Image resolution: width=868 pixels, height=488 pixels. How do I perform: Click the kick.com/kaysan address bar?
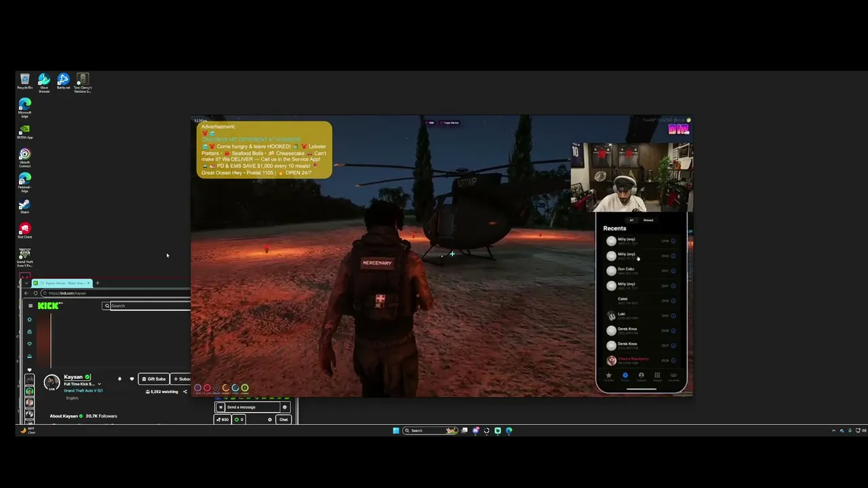click(115, 293)
